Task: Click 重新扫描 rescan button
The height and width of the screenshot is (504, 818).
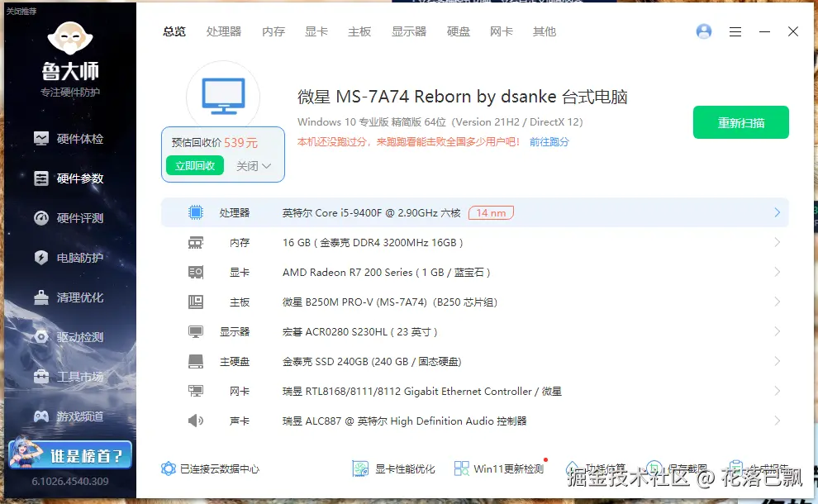Action: pos(741,122)
